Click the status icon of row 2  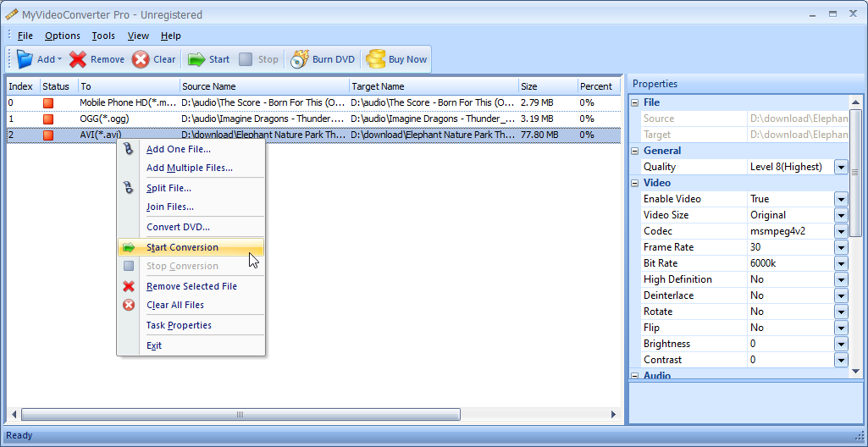48,135
